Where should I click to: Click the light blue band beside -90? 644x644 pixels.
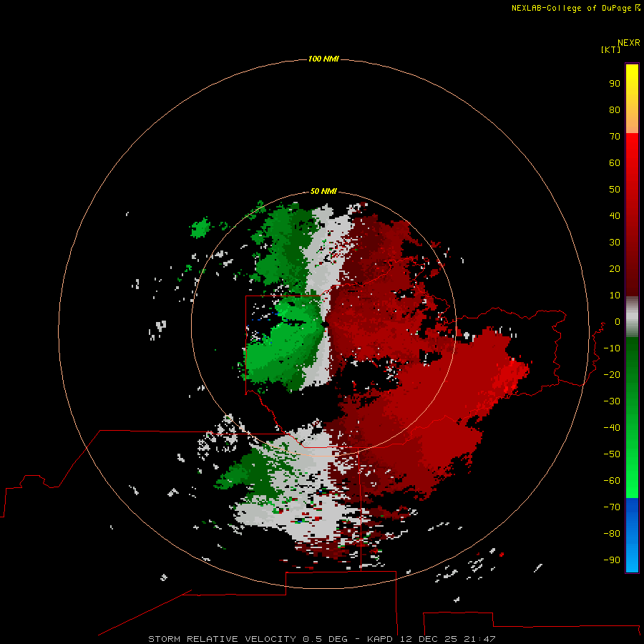pos(632,560)
